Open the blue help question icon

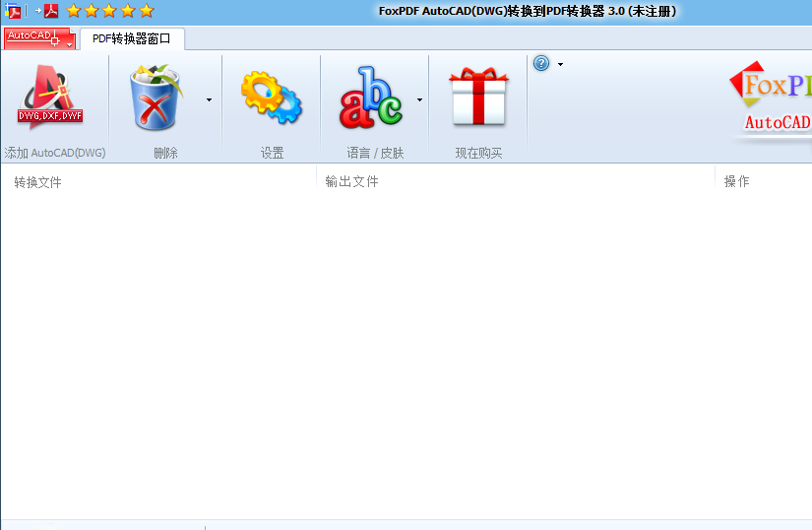pyautogui.click(x=541, y=63)
